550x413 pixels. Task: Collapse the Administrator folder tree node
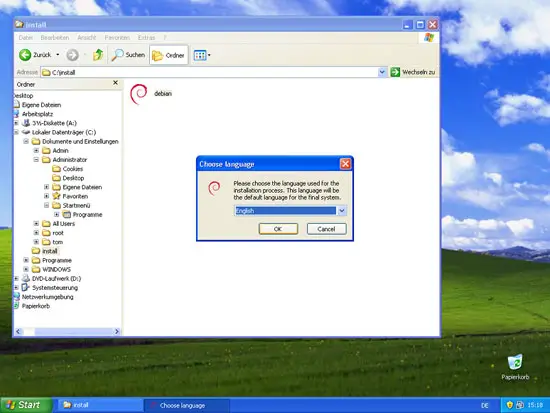click(36, 160)
